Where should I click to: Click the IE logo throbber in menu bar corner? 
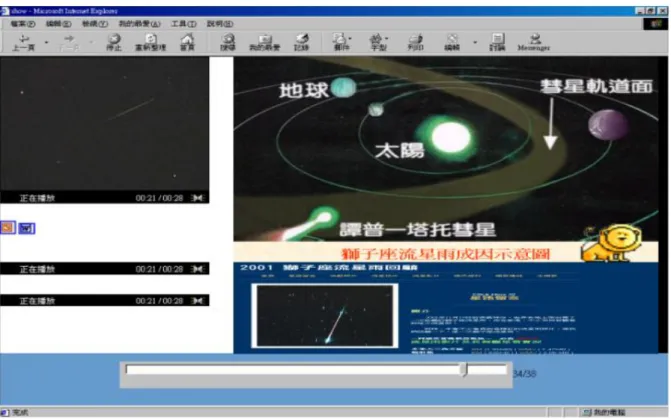click(x=656, y=24)
